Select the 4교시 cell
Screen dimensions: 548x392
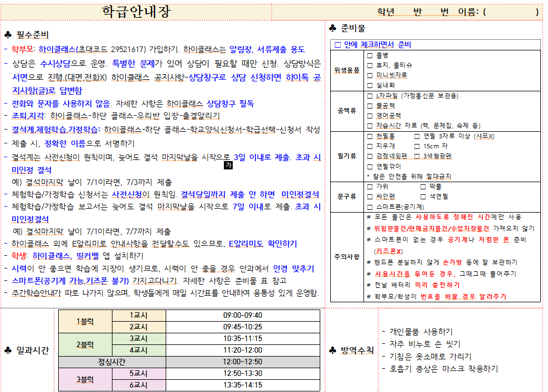[139, 350]
